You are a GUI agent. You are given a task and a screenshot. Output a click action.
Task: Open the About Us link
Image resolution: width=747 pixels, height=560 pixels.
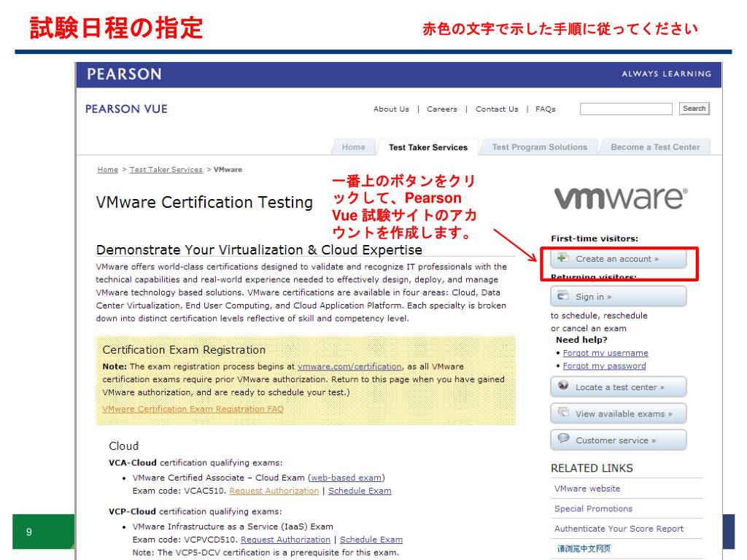[x=391, y=109]
